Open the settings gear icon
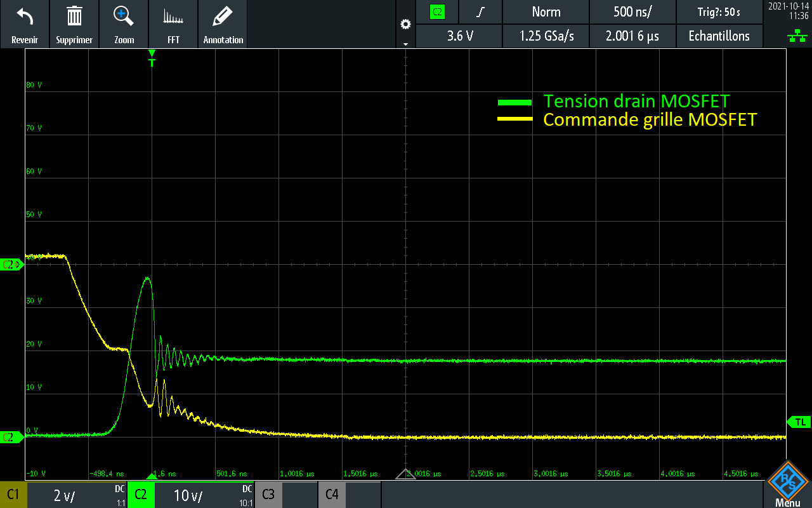812x508 pixels. (x=406, y=24)
